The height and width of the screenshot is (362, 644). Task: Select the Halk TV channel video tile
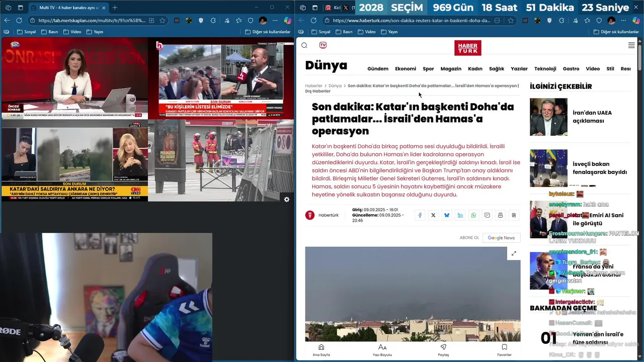tap(221, 78)
